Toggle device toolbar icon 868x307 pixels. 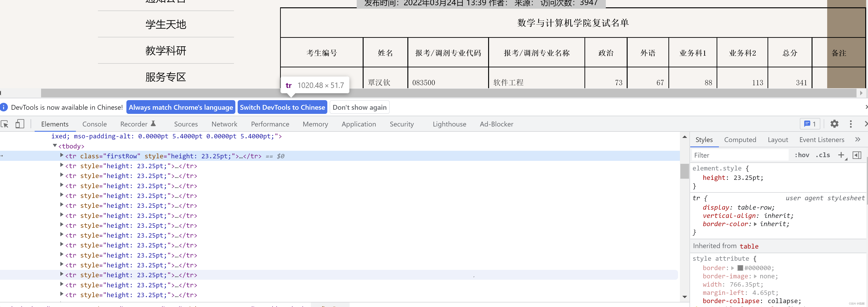coord(20,124)
